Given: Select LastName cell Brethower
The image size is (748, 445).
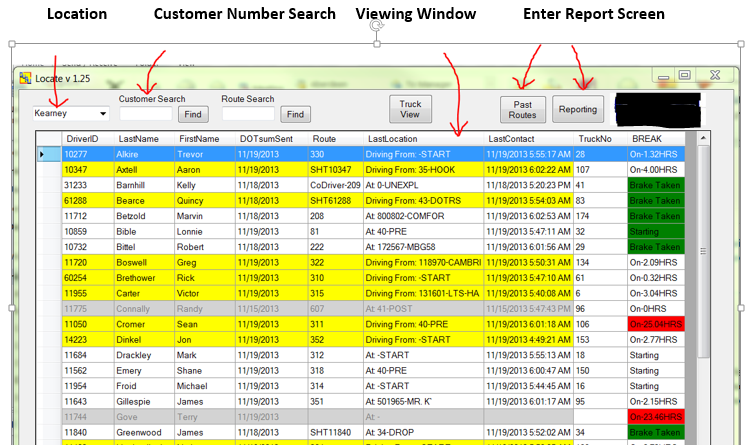Looking at the screenshot, I should coord(145,278).
